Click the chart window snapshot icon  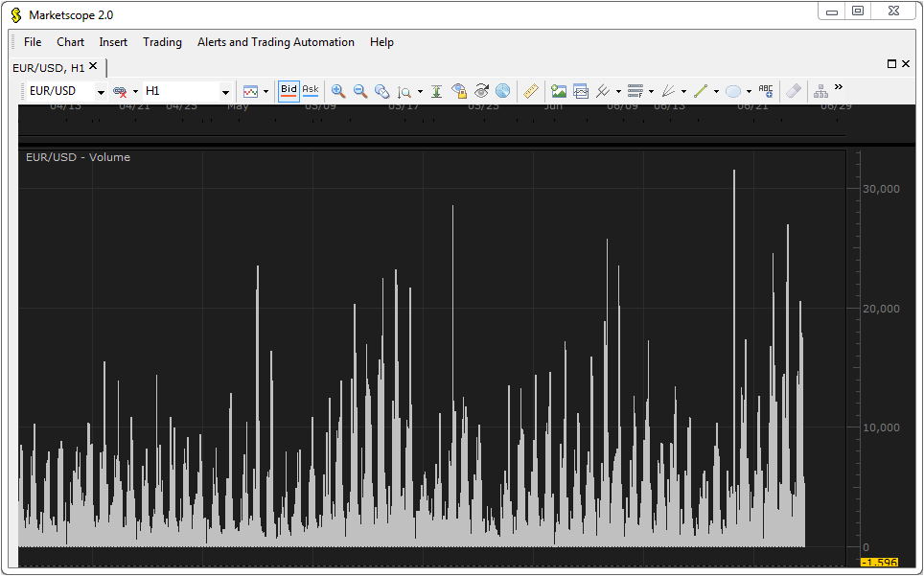click(581, 91)
